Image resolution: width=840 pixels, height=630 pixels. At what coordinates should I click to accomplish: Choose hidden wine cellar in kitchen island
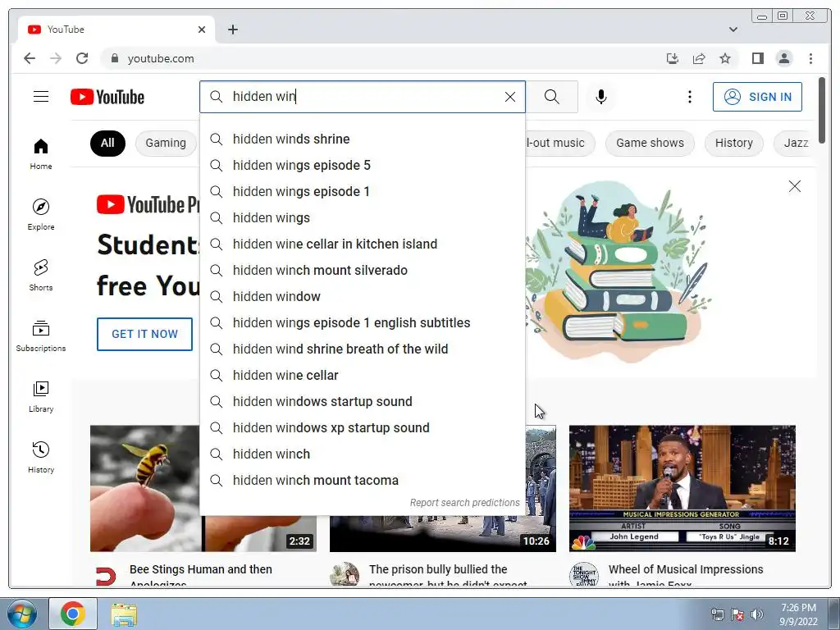click(x=363, y=244)
